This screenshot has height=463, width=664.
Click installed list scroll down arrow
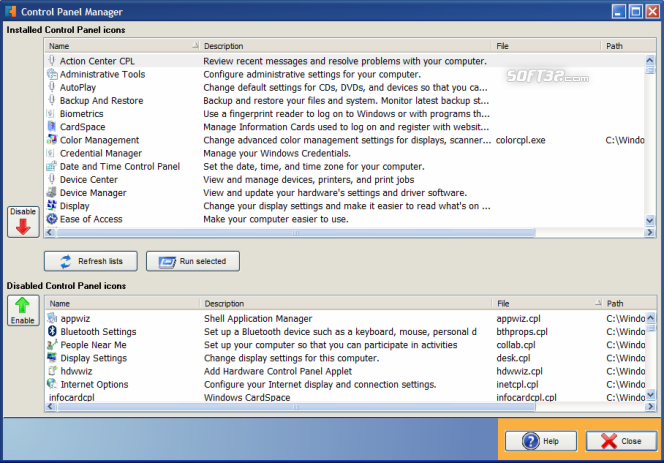[650, 220]
